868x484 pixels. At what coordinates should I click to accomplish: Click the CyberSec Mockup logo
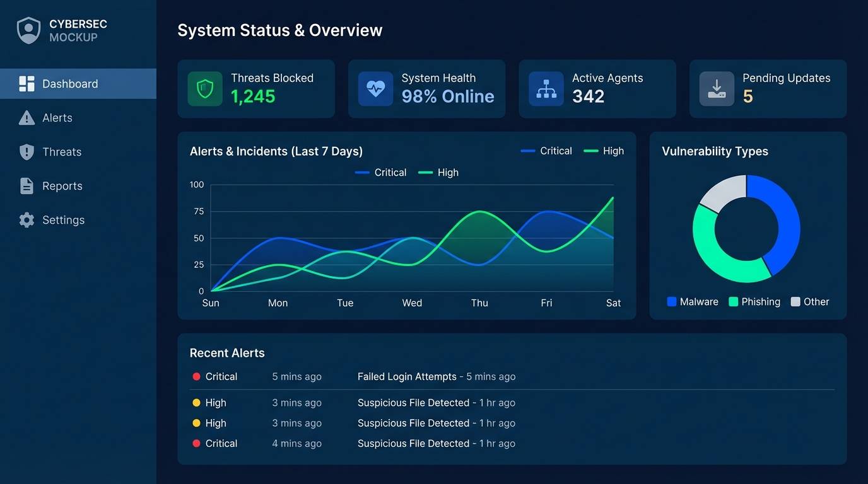coord(61,28)
